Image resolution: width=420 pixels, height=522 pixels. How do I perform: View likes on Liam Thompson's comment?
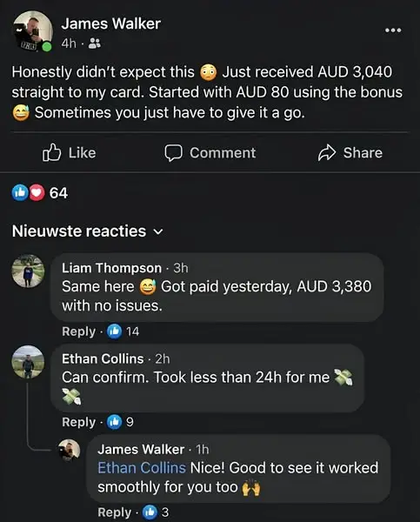click(123, 331)
